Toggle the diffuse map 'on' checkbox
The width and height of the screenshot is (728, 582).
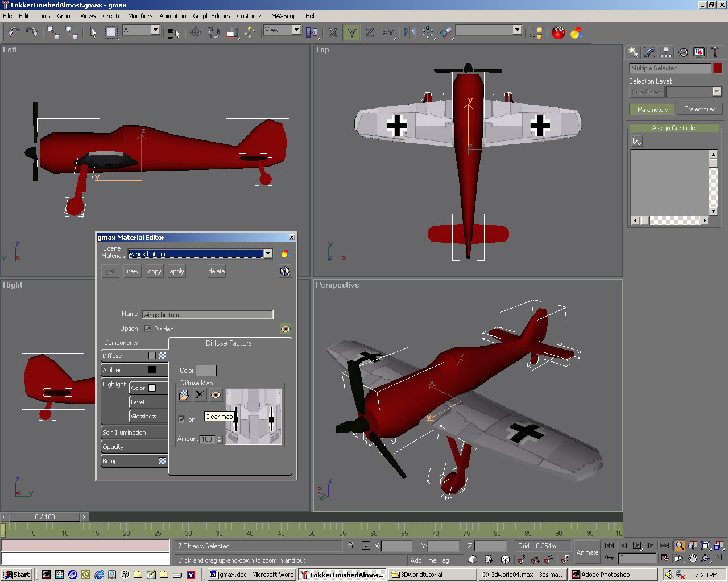click(x=181, y=419)
